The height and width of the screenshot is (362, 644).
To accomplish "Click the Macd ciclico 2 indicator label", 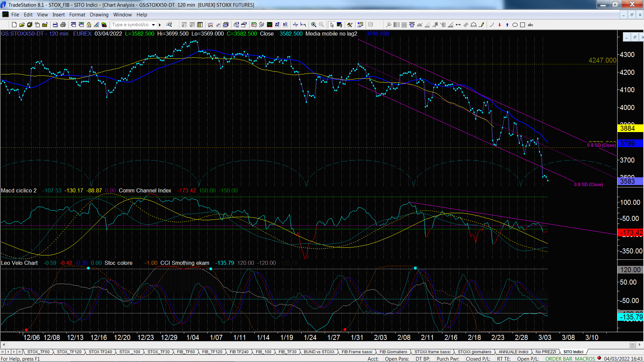I will tap(19, 190).
